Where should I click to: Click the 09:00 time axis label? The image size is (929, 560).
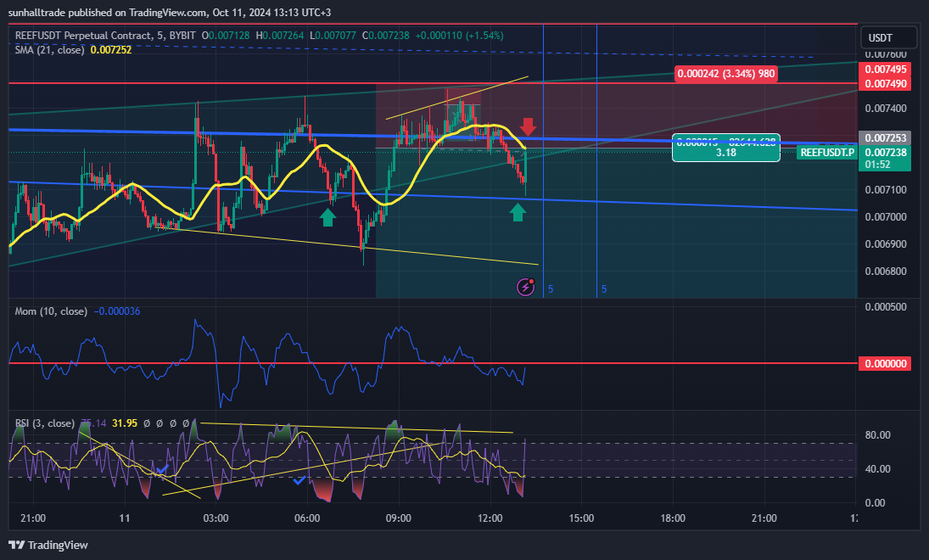pos(398,518)
